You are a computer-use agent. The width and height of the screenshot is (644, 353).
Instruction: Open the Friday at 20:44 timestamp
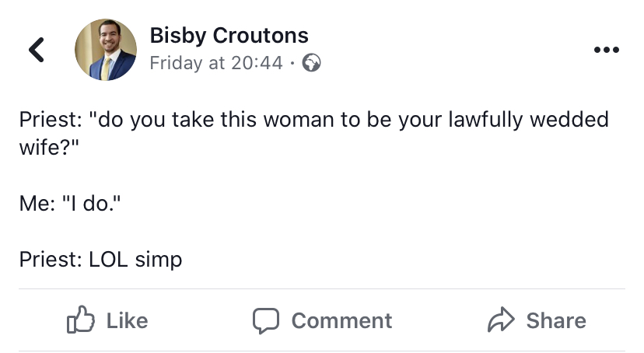[216, 63]
